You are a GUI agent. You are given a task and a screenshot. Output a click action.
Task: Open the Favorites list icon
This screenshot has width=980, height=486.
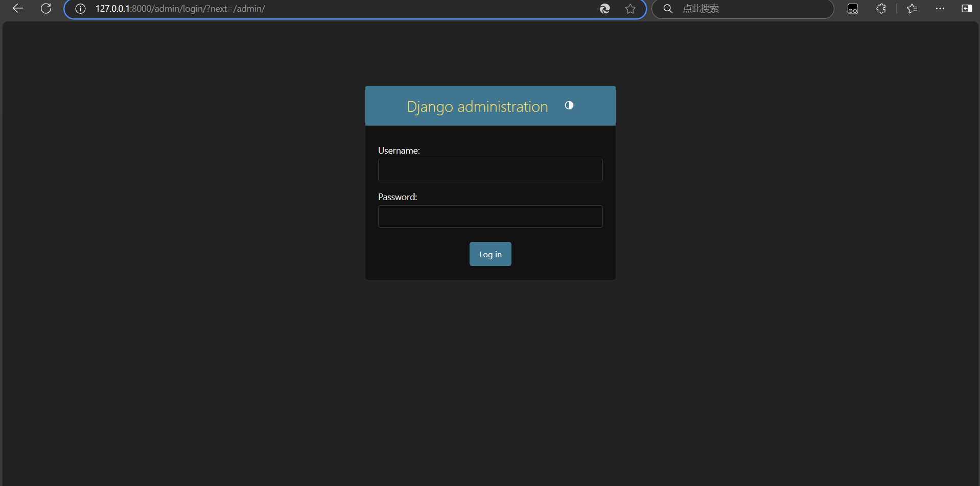click(x=912, y=9)
